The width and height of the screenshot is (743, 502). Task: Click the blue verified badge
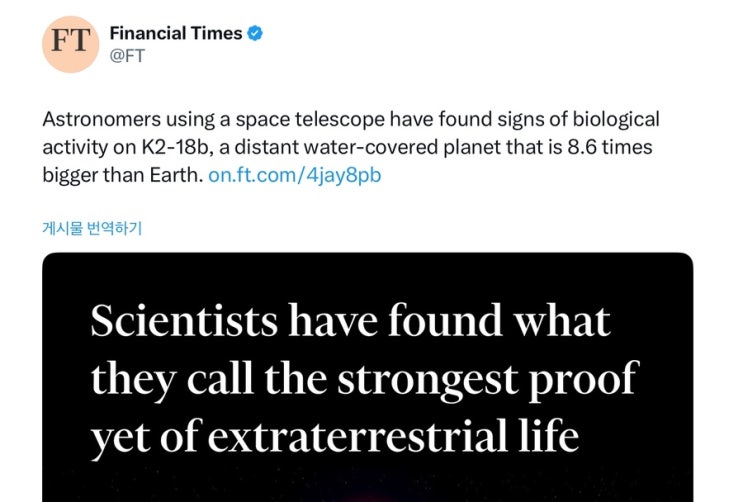click(x=256, y=33)
